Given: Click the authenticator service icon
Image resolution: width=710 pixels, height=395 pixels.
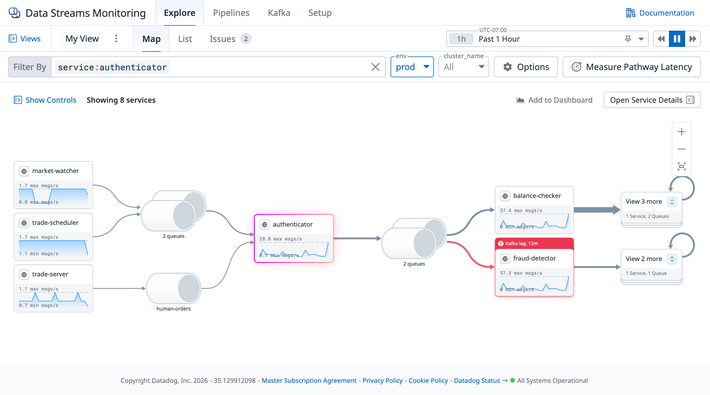Looking at the screenshot, I should (x=264, y=225).
